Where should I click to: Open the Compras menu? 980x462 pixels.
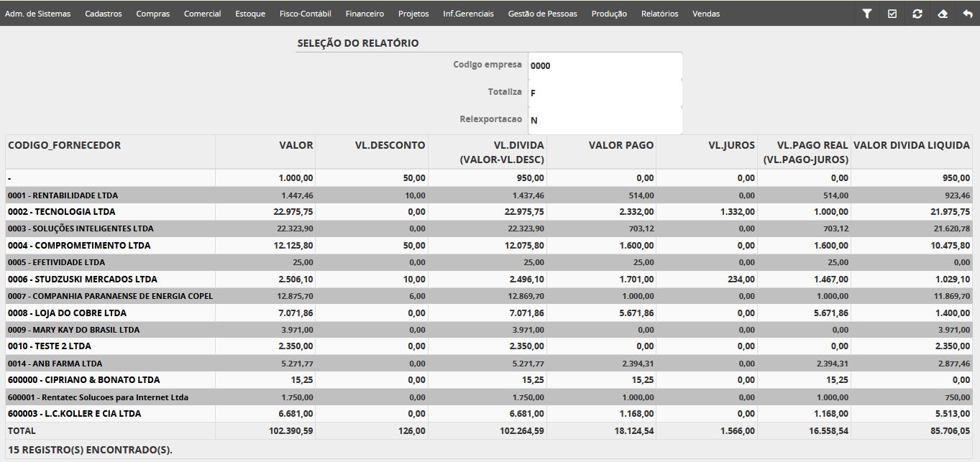tap(153, 14)
